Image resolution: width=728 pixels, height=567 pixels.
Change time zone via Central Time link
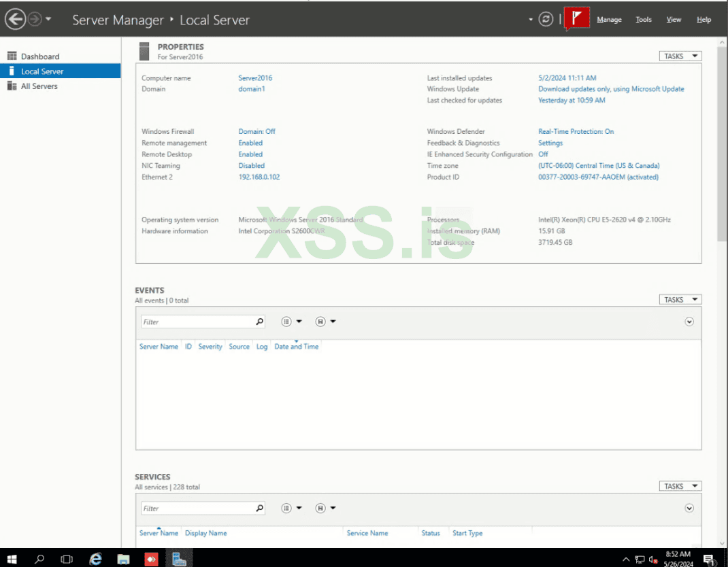(599, 165)
